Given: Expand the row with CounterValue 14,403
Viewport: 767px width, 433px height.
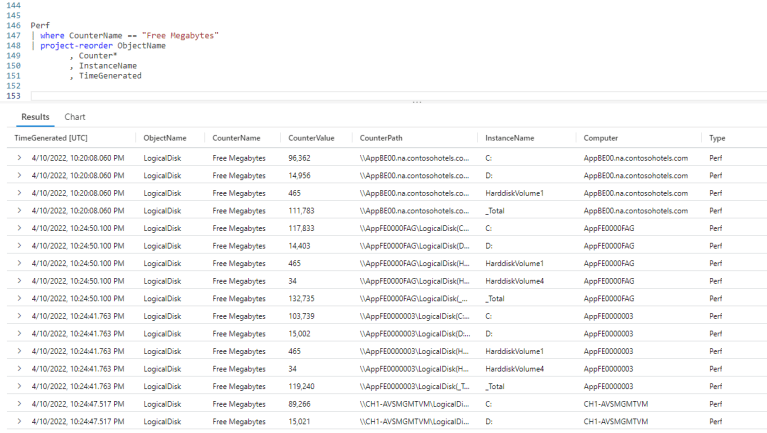Looking at the screenshot, I should pos(19,246).
